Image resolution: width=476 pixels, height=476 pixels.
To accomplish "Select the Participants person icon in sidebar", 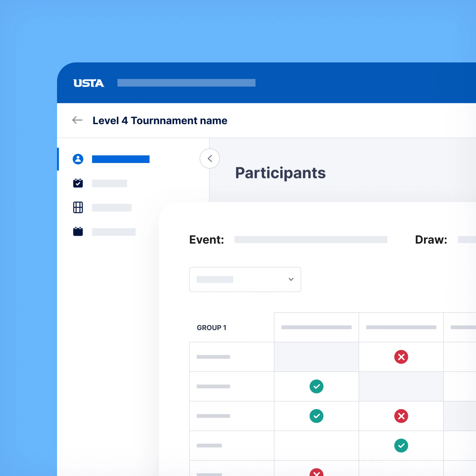I will (78, 159).
